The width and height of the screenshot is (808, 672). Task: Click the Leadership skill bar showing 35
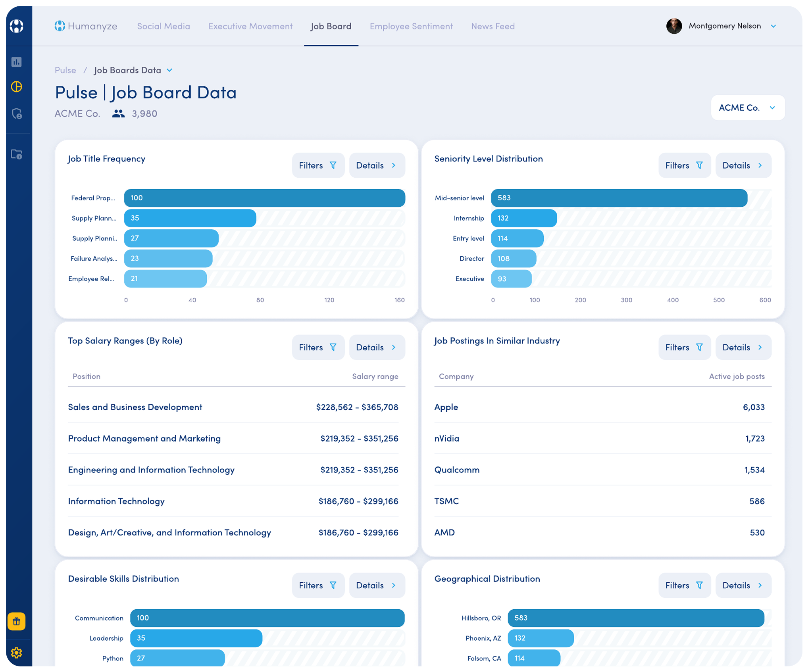pyautogui.click(x=196, y=638)
